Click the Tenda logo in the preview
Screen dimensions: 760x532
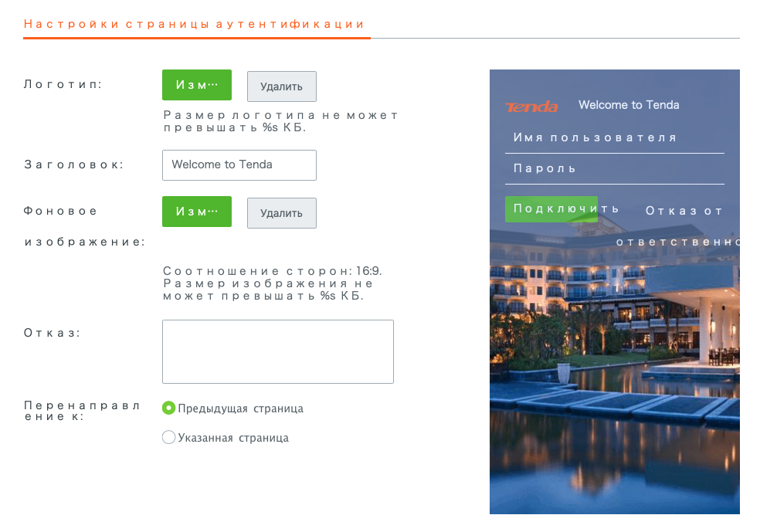531,107
